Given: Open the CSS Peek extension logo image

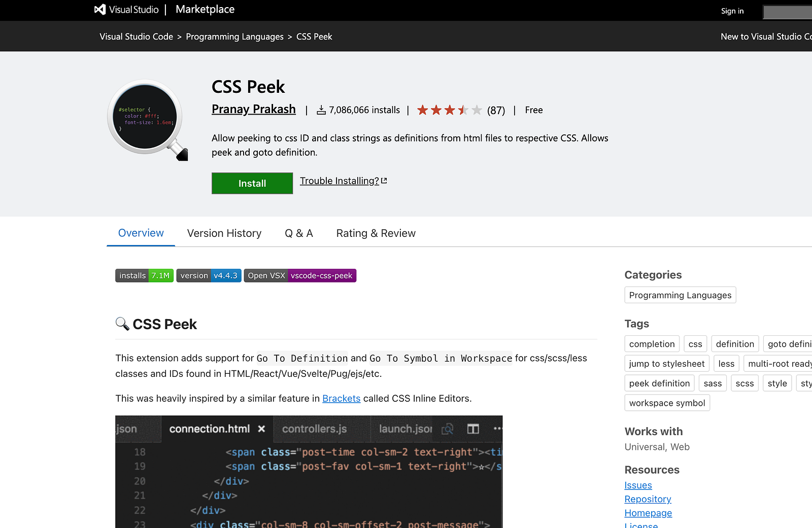Looking at the screenshot, I should pyautogui.click(x=148, y=120).
